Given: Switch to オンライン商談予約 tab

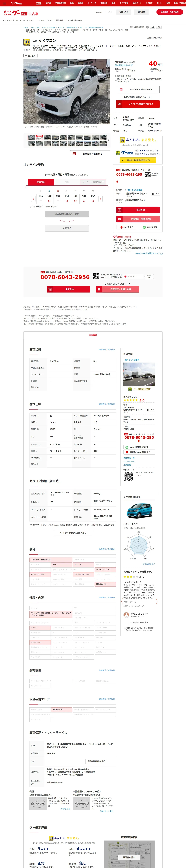Looking at the screenshot, I should coord(93,182).
